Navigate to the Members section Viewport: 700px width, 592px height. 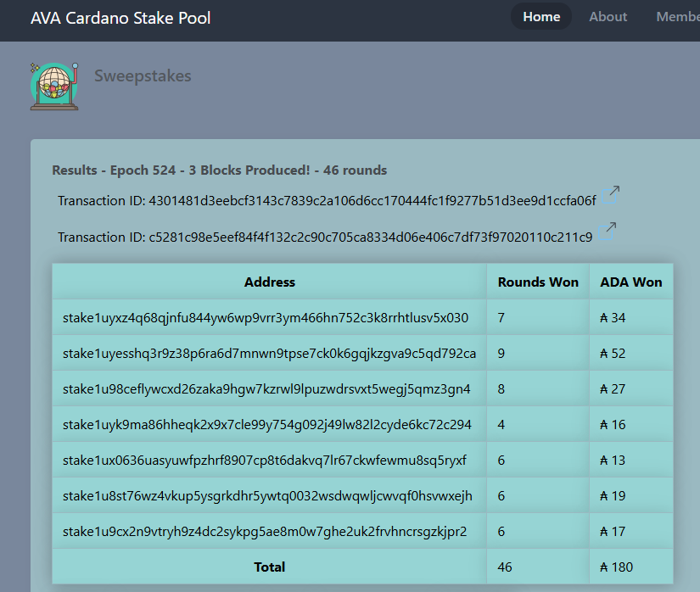[680, 16]
